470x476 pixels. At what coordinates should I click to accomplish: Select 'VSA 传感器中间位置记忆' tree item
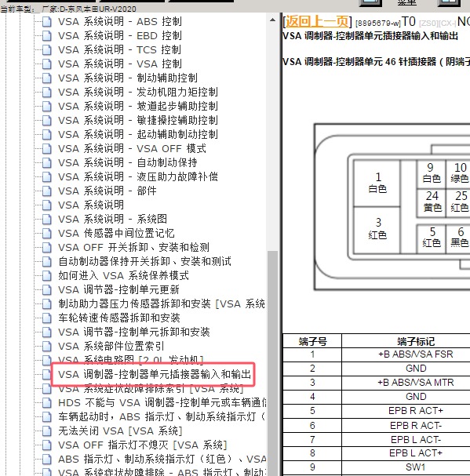[x=116, y=233]
